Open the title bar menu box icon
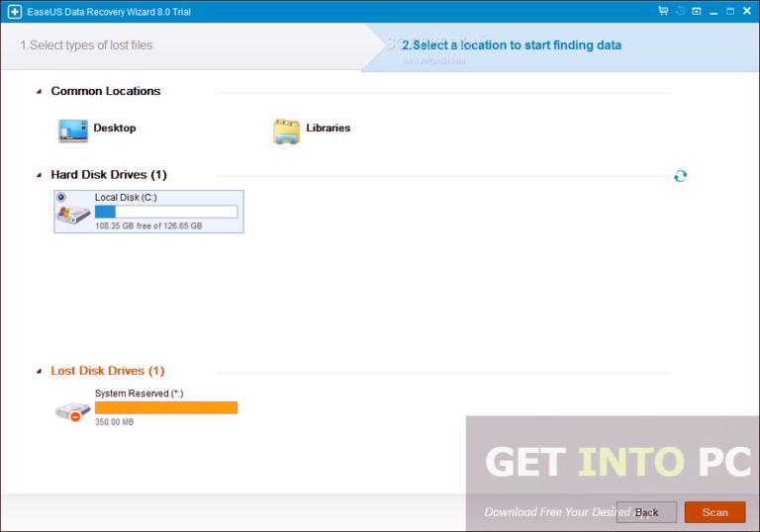The height and width of the screenshot is (532, 760). (697, 11)
